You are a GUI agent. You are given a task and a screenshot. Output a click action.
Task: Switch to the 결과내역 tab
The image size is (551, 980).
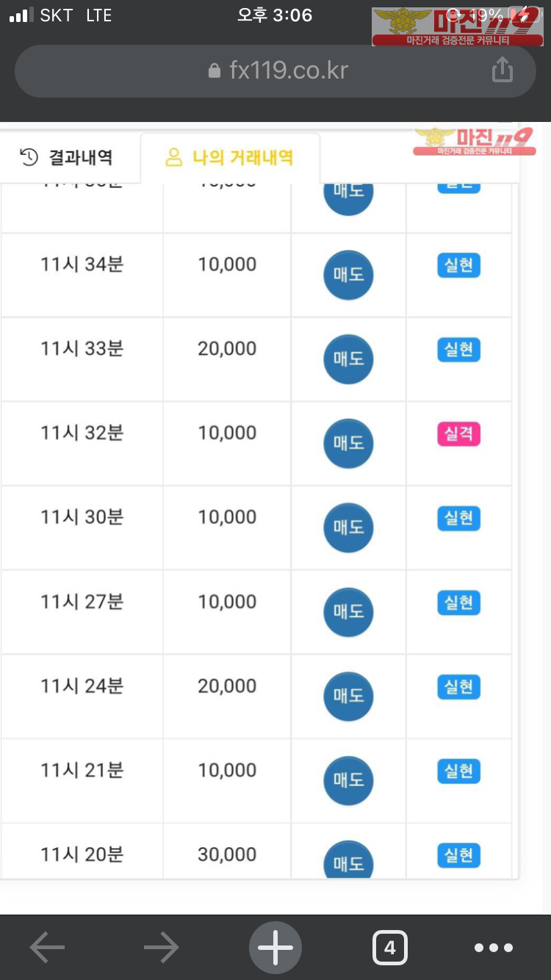[x=68, y=157]
